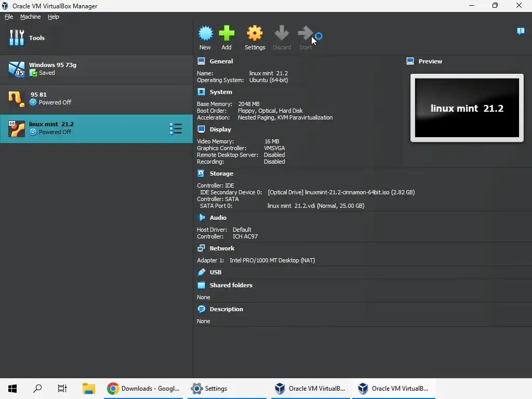Click the Saved state icon under Windows 95
Screen dimensions: 532x399
click(x=33, y=73)
